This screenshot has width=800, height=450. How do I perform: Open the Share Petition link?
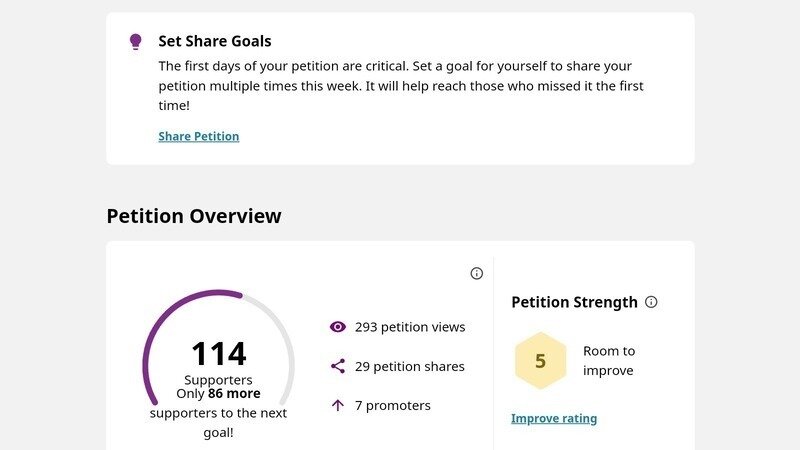[x=198, y=136]
